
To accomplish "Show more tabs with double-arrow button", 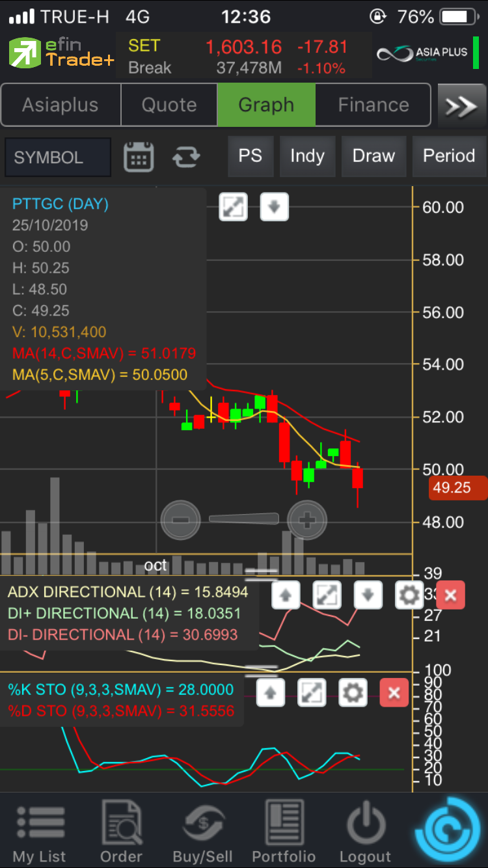I will [461, 105].
